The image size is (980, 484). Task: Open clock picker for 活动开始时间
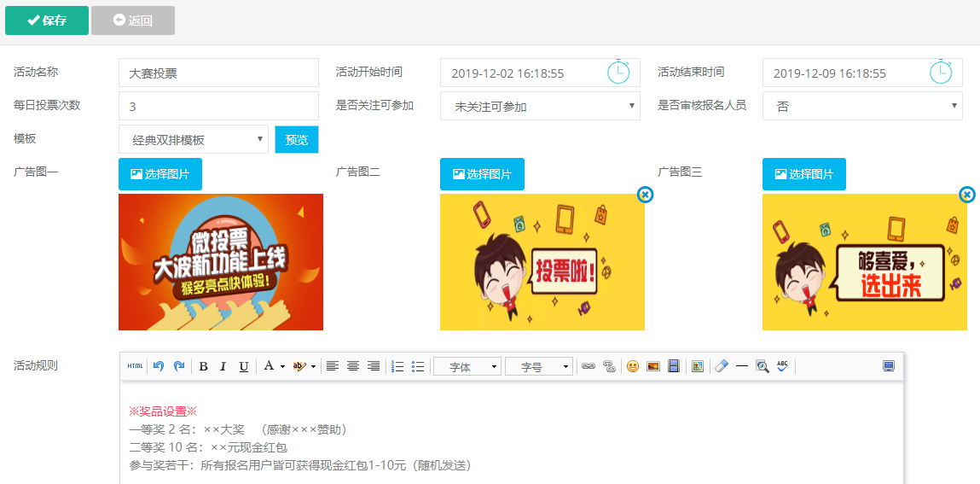pyautogui.click(x=618, y=72)
